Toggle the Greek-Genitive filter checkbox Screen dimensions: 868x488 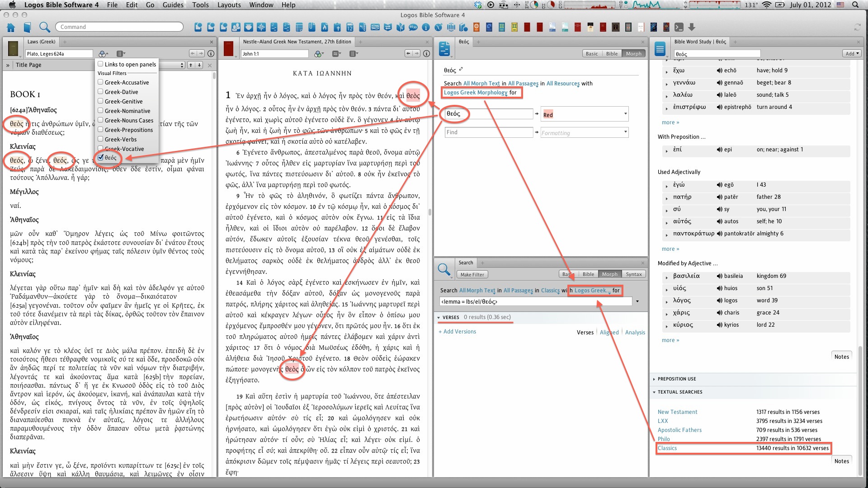click(101, 101)
